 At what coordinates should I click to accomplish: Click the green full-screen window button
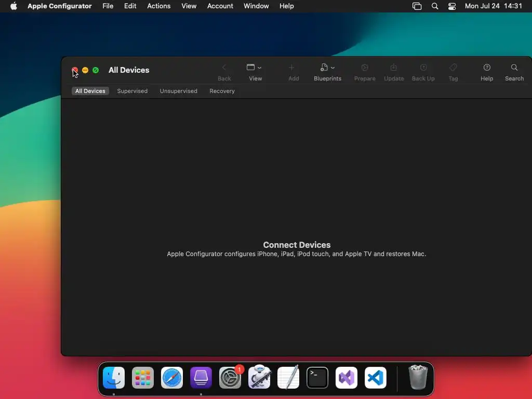coord(96,70)
